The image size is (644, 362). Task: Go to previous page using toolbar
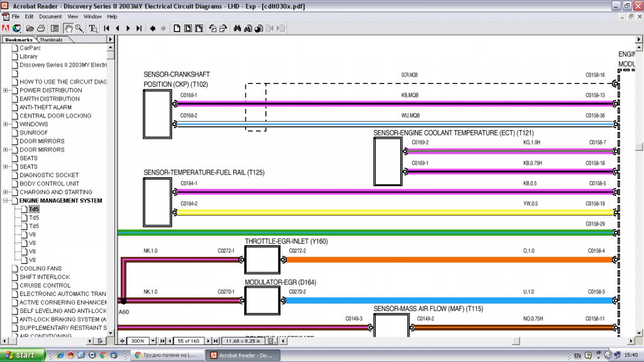[x=118, y=28]
